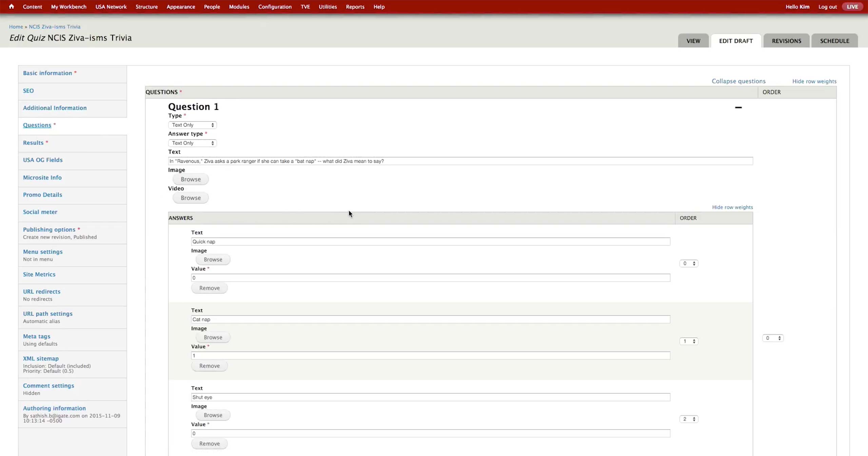Open the Answer type dropdown
The width and height of the screenshot is (868, 456).
(x=192, y=143)
